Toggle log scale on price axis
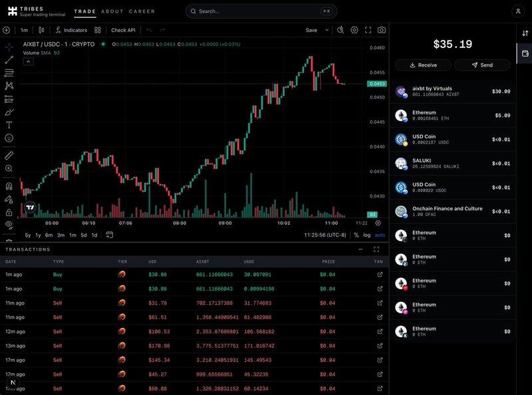Screen dimensions: 532x395 [367, 235]
